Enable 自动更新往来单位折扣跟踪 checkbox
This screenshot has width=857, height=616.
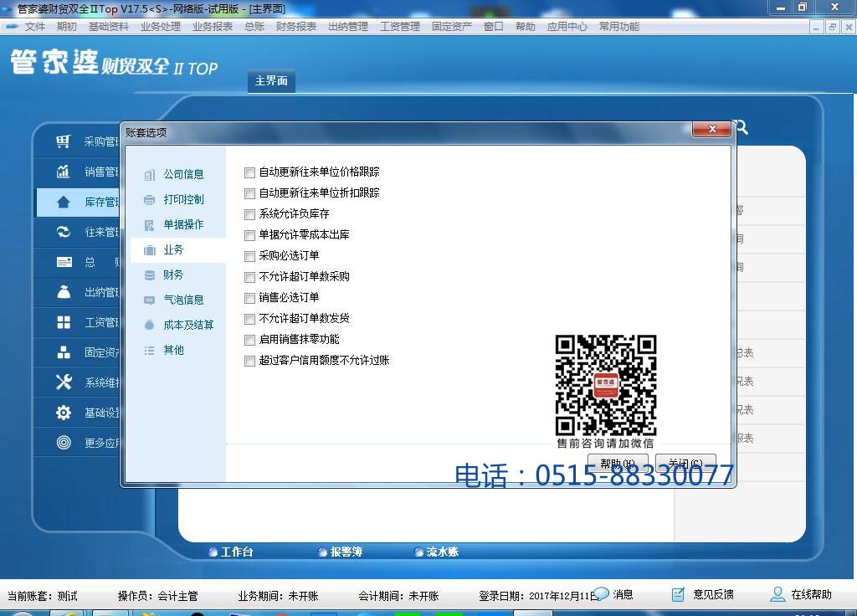249,193
